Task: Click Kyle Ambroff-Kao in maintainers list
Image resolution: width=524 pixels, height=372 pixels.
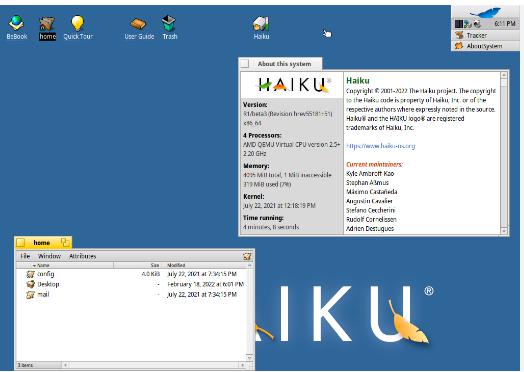Action: [x=370, y=173]
